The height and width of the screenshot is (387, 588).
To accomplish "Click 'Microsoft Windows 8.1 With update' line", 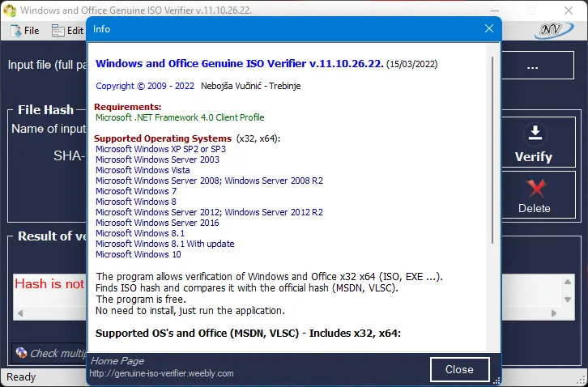I will tap(165, 244).
